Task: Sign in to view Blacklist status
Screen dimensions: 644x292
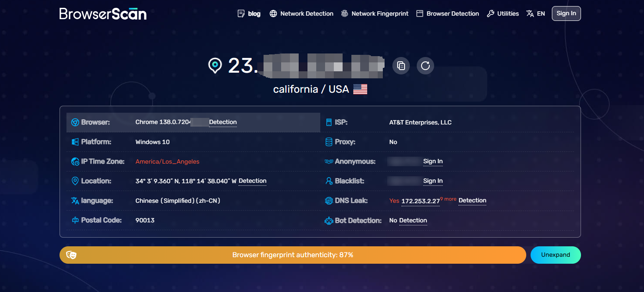Action: tap(433, 181)
